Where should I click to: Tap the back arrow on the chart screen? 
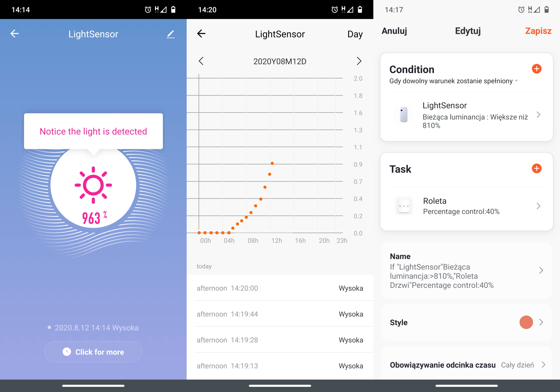(201, 34)
